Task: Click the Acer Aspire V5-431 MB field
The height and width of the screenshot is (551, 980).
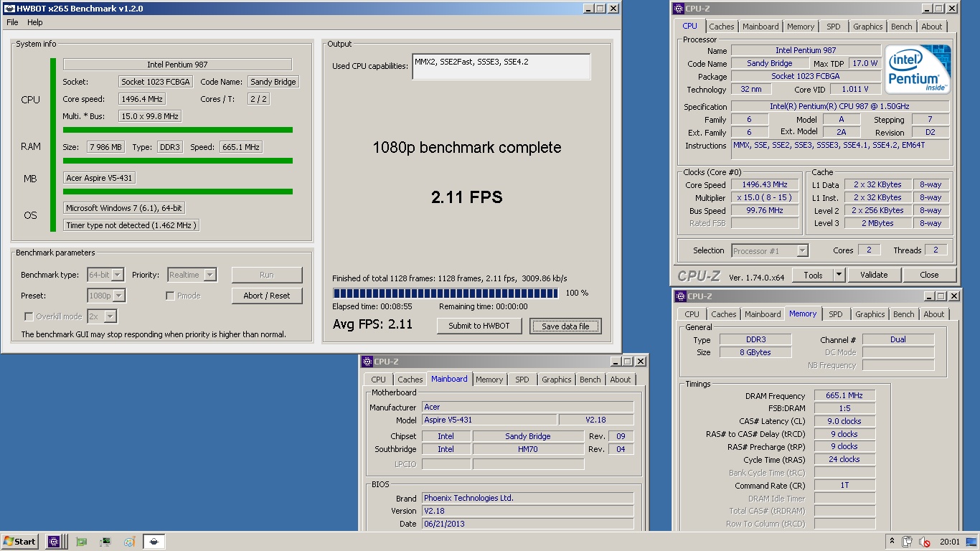Action: coord(99,178)
